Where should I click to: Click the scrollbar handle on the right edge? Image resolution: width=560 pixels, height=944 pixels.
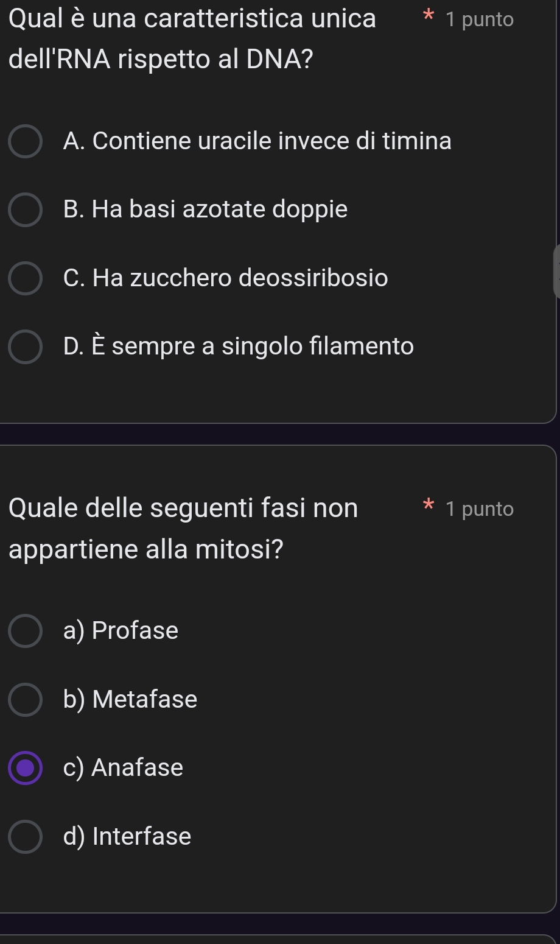(x=556, y=271)
